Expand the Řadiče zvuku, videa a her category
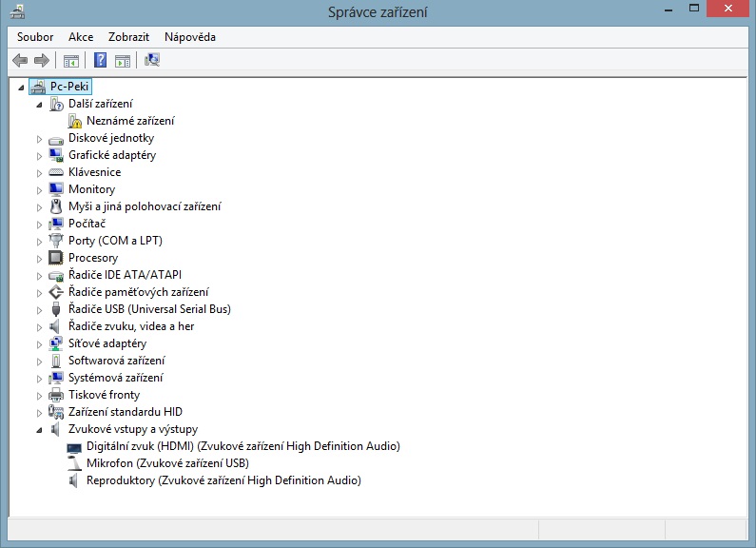This screenshot has width=756, height=548. [39, 327]
